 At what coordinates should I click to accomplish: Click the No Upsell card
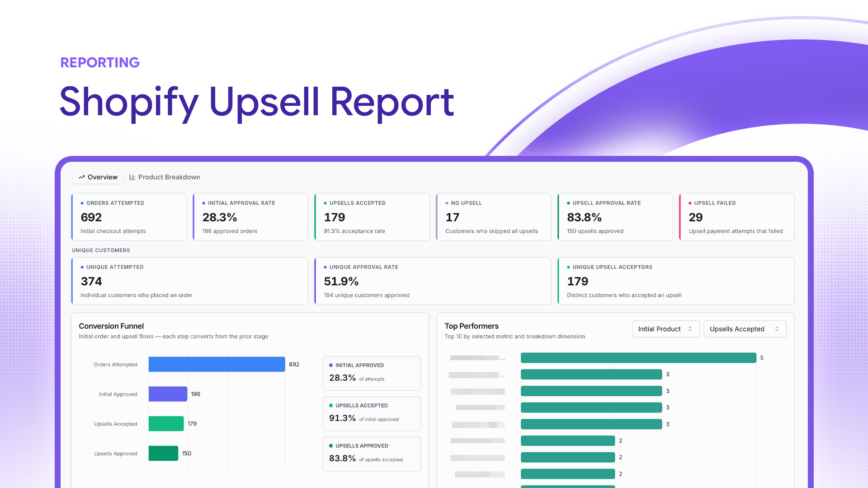(x=494, y=217)
